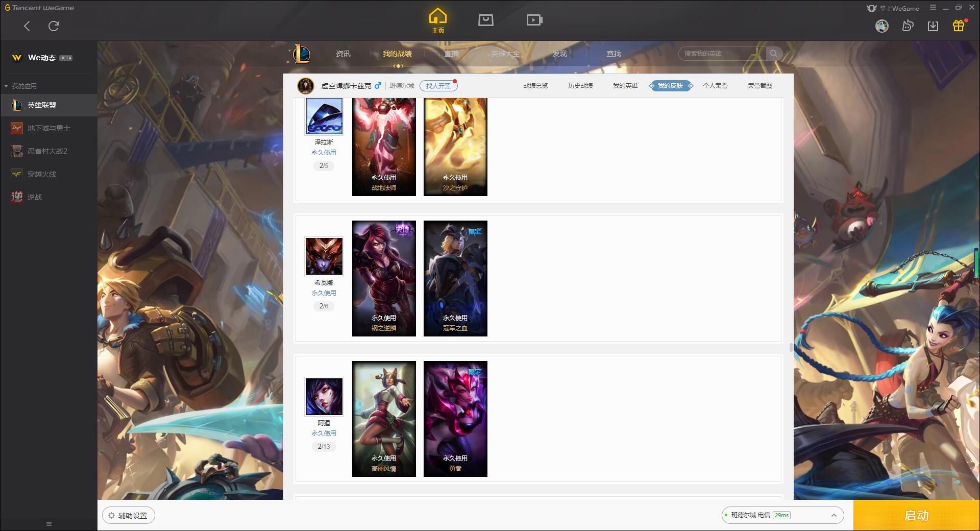This screenshot has height=531, width=980.
Task: Switch to 战绩总览 sub-tab
Action: click(535, 86)
